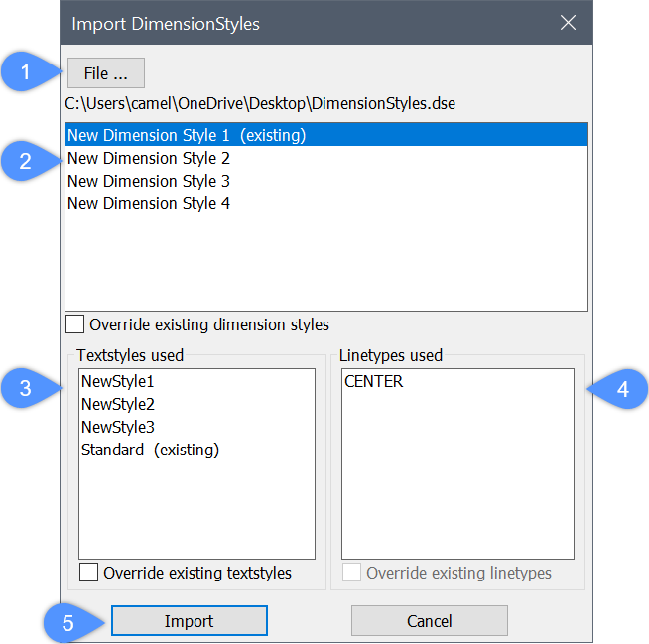The width and height of the screenshot is (649, 644).
Task: Select Standard (existing) text style
Action: [150, 450]
